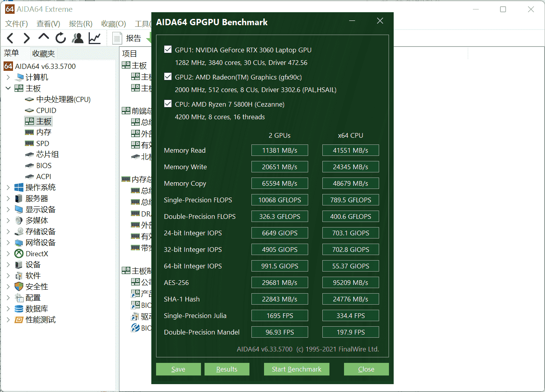
Task: Click the Back navigation arrow in toolbar
Action: [11, 38]
